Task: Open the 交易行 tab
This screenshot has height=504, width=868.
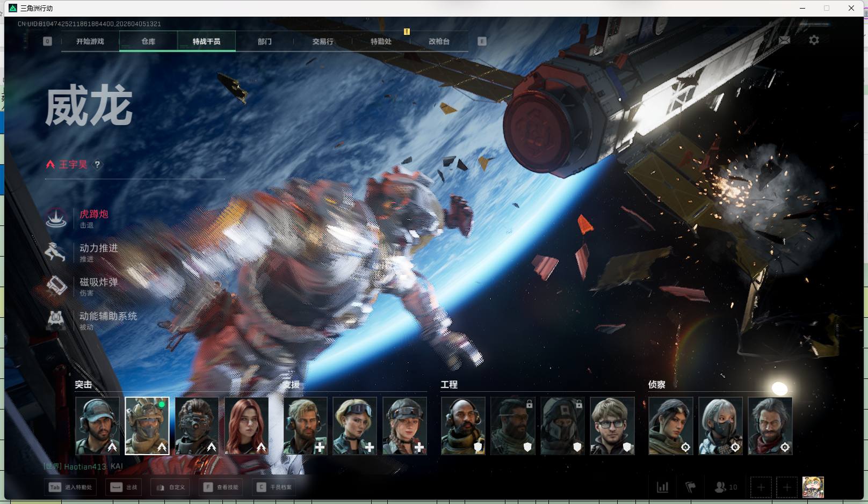Action: pyautogui.click(x=323, y=41)
